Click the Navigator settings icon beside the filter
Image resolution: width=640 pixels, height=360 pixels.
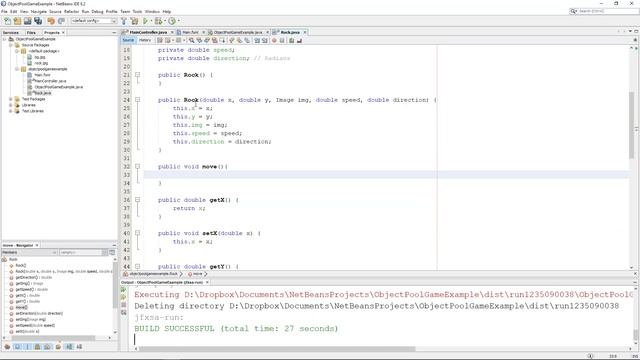112,253
